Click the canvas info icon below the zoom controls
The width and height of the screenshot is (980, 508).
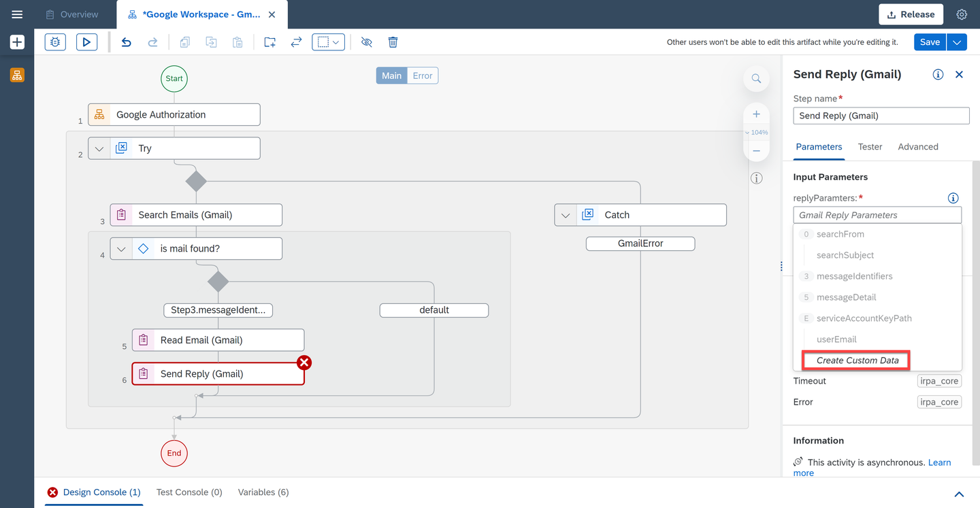coord(756,178)
